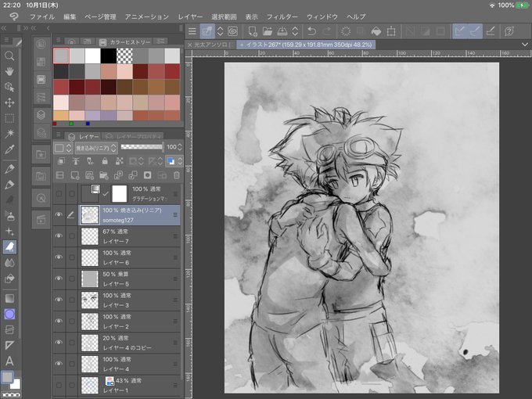Image resolution: width=532 pixels, height=399 pixels.
Task: Click the transparent checkered swatch
Action: [x=124, y=56]
